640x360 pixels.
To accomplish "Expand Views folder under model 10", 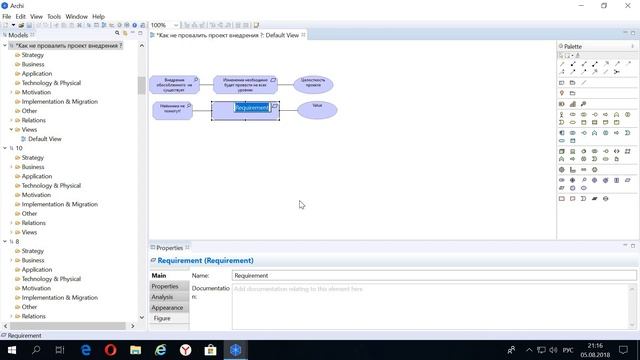I will (x=11, y=232).
